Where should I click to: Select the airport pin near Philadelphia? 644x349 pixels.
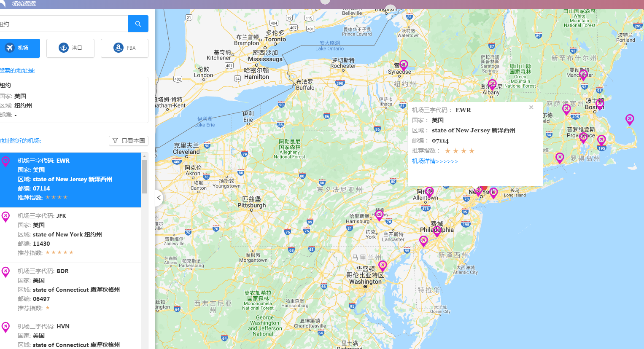pos(437,230)
